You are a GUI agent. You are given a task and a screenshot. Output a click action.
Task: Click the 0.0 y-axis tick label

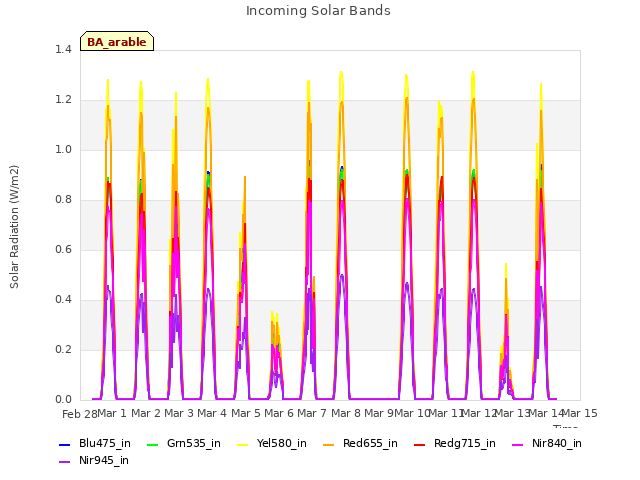tap(63, 400)
